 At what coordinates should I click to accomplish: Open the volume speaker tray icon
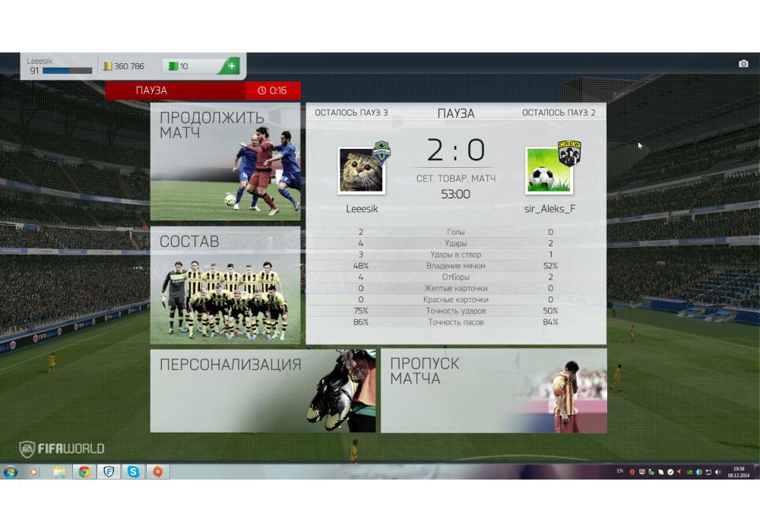718,472
